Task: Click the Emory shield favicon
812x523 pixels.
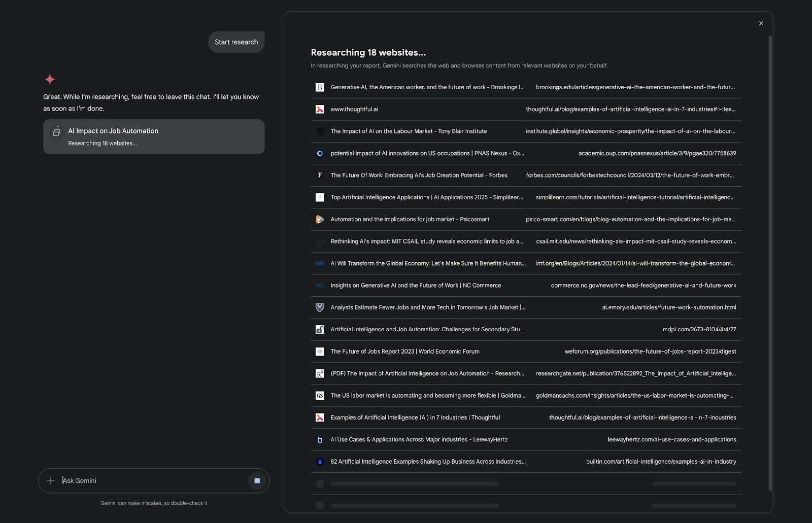Action: 320,307
